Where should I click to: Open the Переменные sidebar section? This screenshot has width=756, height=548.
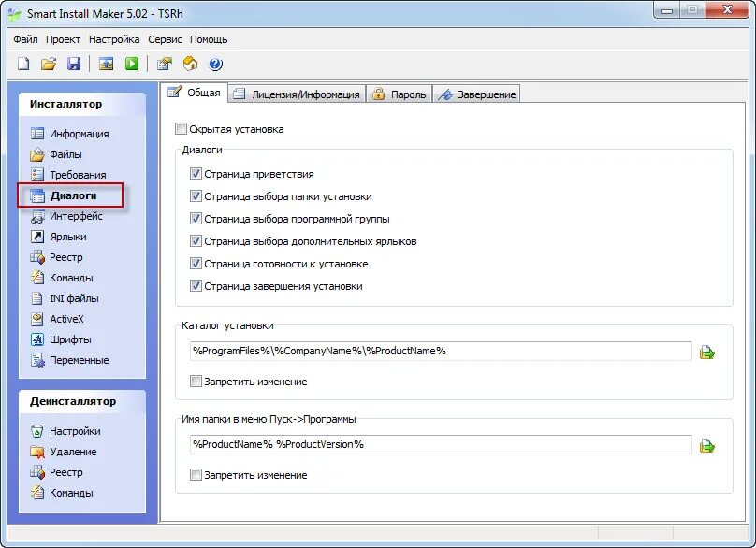point(69,360)
